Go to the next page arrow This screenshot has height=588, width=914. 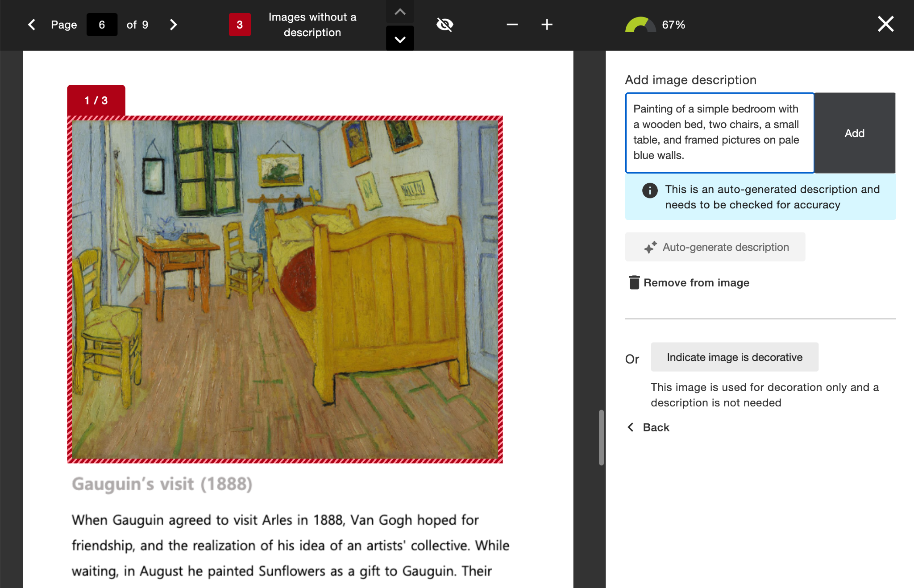pyautogui.click(x=173, y=25)
